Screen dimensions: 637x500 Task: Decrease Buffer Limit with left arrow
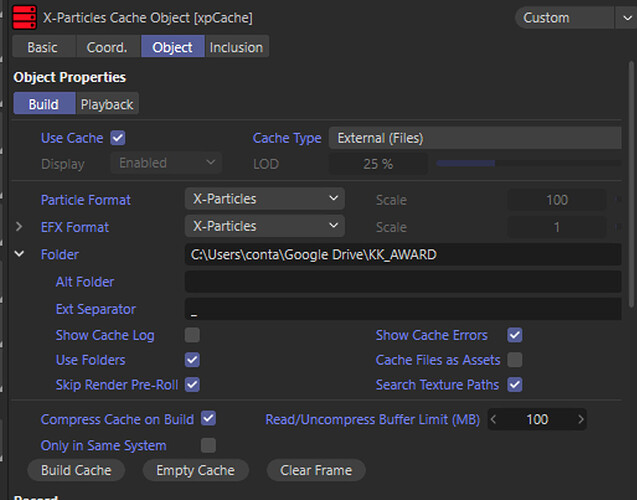pyautogui.click(x=494, y=419)
